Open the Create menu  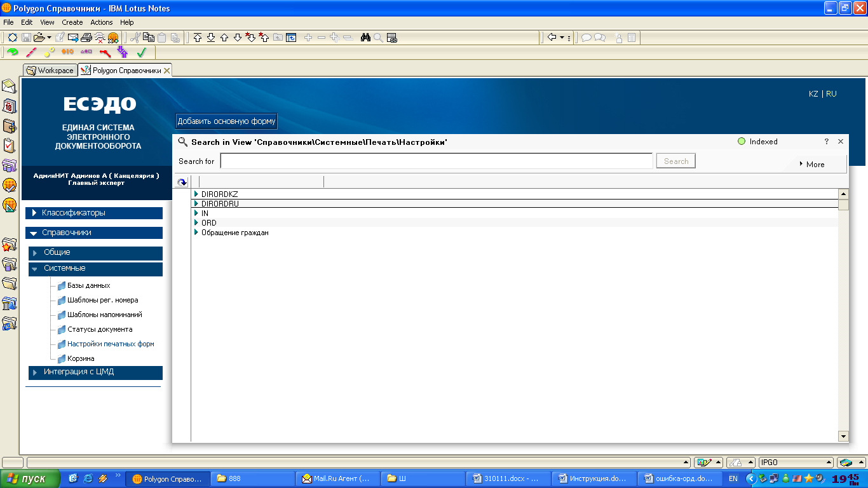click(x=72, y=22)
